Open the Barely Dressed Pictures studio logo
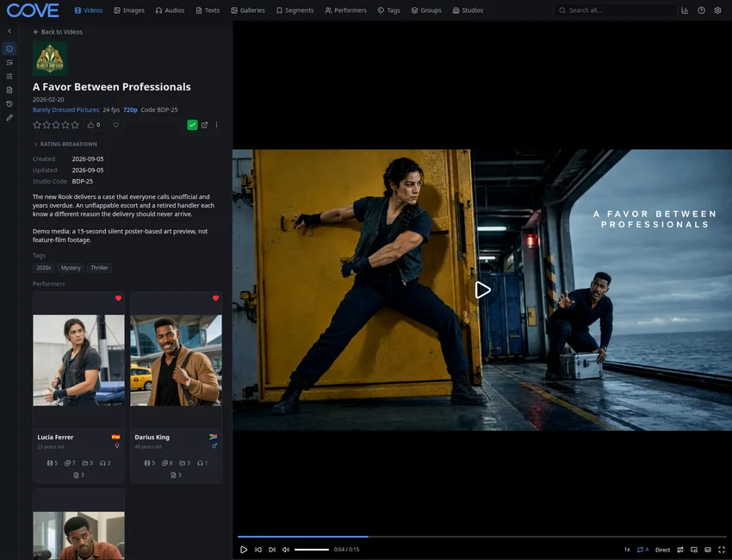 tap(50, 59)
